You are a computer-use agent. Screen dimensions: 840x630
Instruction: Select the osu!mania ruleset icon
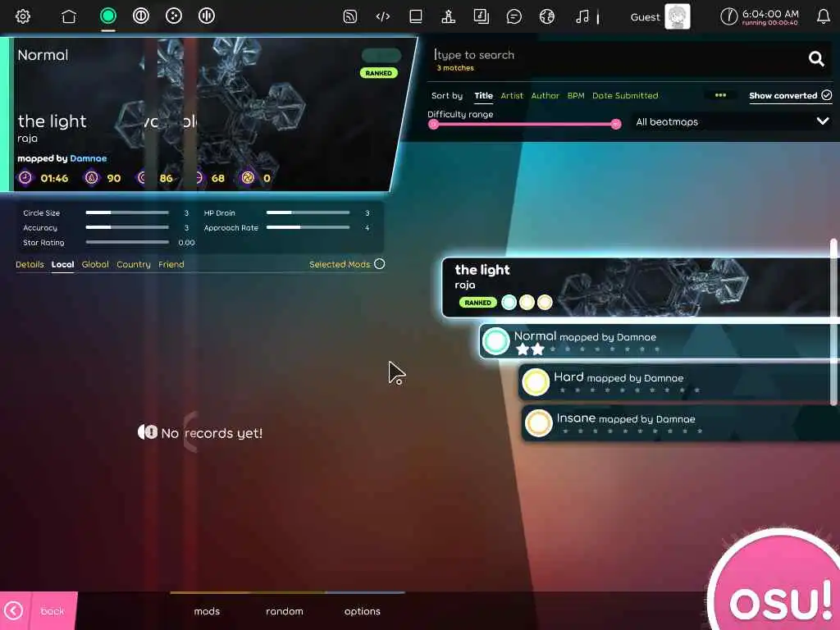206,16
